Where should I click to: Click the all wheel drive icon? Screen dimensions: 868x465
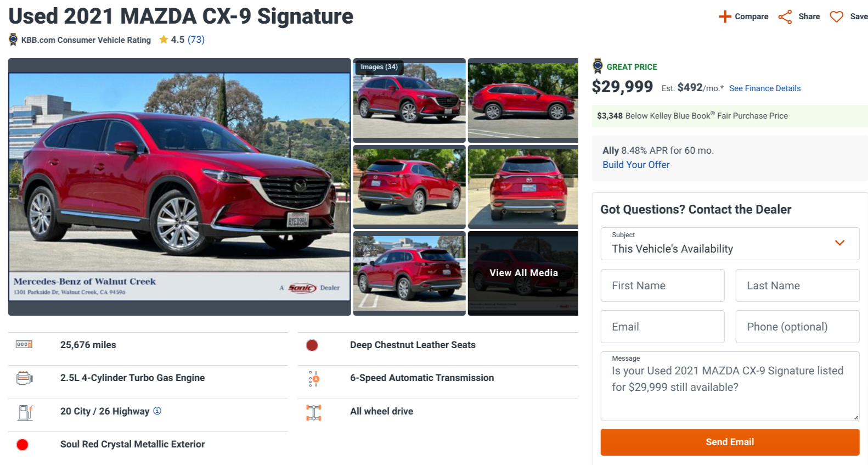tap(313, 412)
